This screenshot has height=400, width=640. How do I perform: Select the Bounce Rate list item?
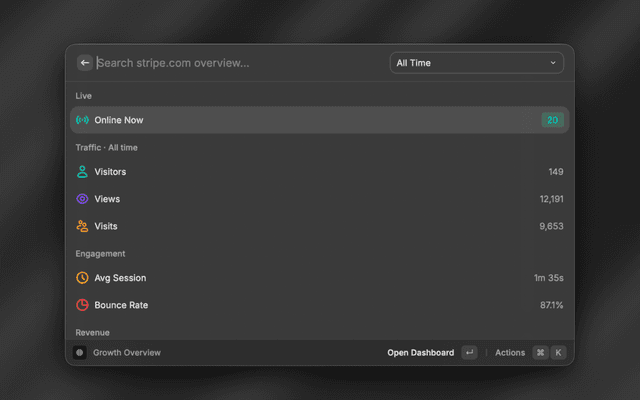(320, 305)
